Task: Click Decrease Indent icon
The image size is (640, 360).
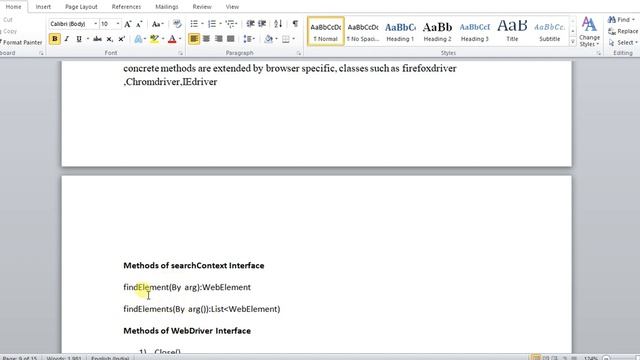Action: 250,24
